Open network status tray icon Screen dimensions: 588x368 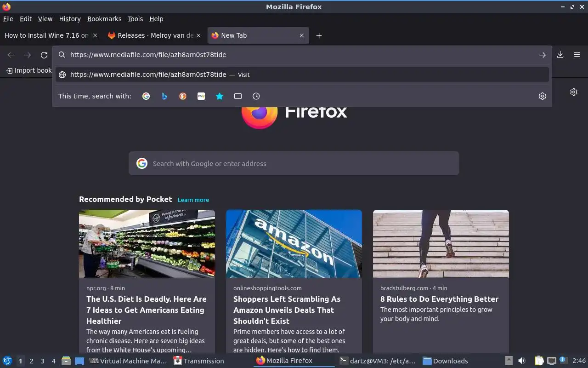point(552,361)
